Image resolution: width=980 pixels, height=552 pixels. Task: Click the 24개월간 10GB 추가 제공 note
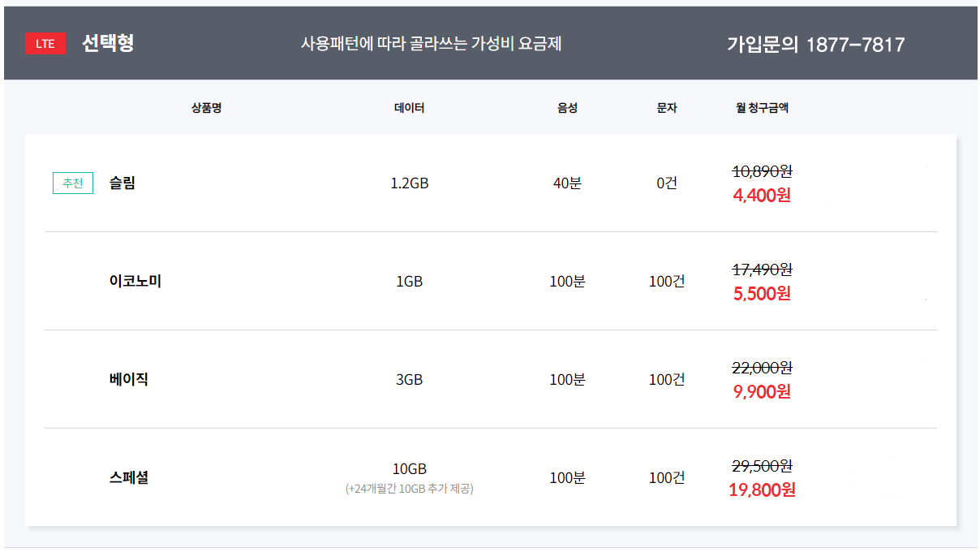[x=409, y=489]
